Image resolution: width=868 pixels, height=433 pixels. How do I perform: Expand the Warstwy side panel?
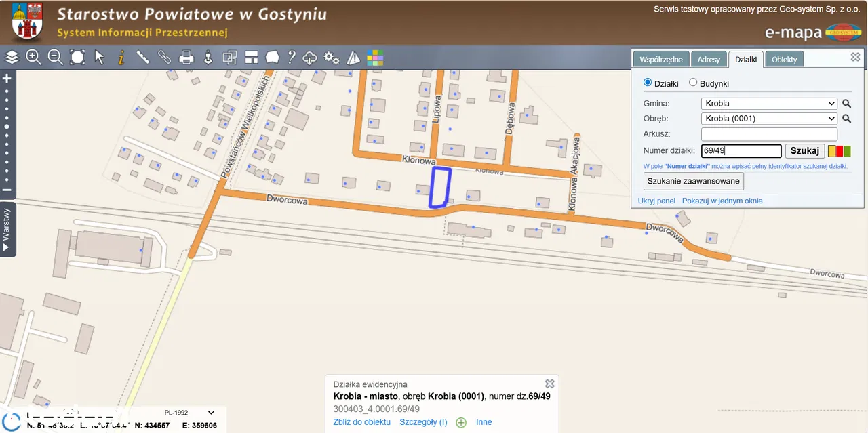click(7, 229)
